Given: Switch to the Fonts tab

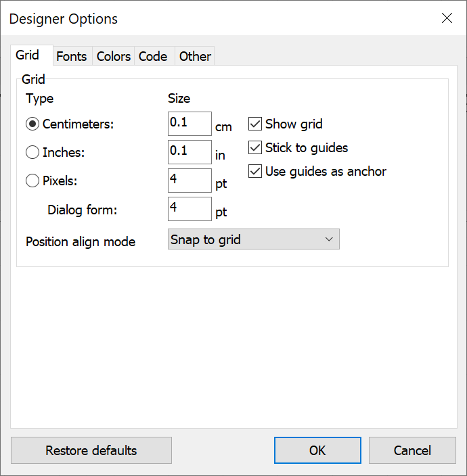Looking at the screenshot, I should point(72,56).
